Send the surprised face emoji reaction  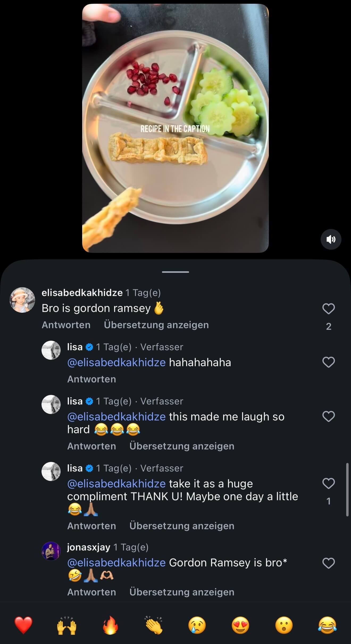point(284,625)
